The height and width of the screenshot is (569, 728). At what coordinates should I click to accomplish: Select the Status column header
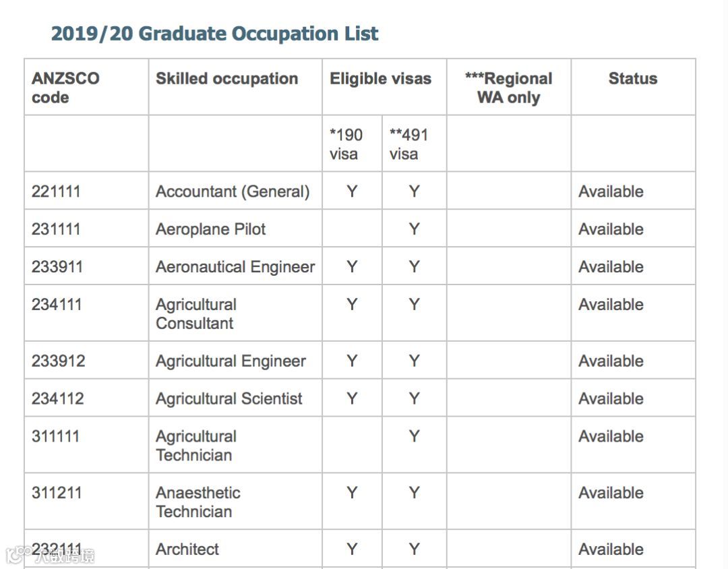coord(632,79)
